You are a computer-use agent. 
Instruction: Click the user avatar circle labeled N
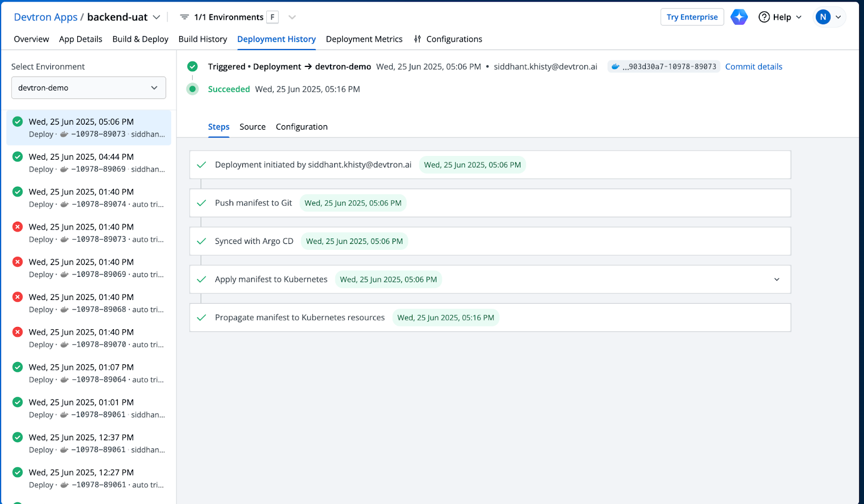pos(822,17)
